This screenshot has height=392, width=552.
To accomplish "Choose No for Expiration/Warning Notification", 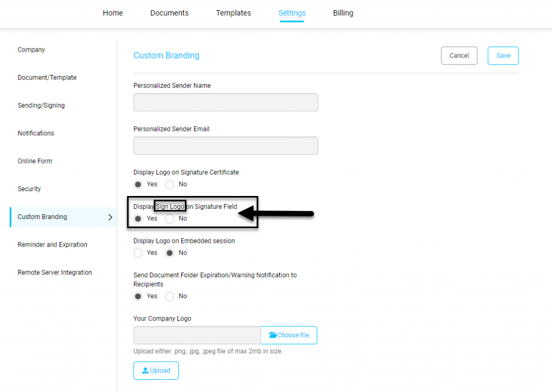I will coord(170,296).
